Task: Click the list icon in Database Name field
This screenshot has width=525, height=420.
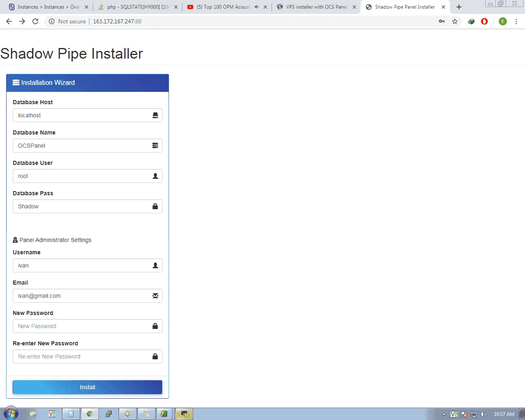Action: pyautogui.click(x=155, y=146)
